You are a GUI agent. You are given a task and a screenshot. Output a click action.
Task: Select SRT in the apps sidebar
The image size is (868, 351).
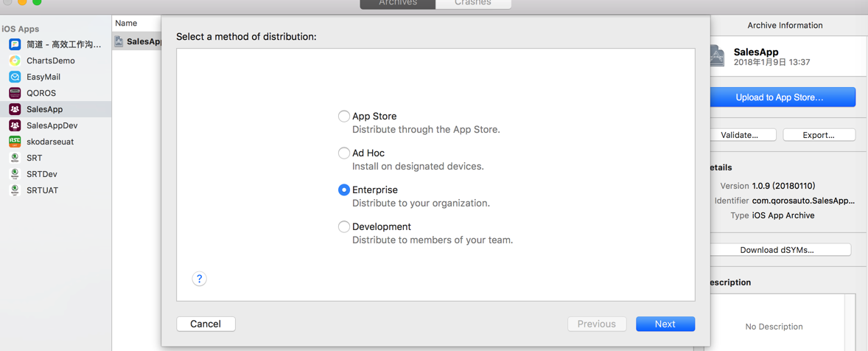point(35,158)
